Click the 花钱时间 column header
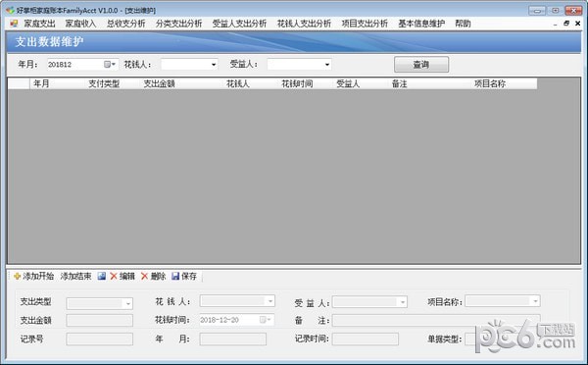Screen dimensions: 588x365 coord(306,83)
